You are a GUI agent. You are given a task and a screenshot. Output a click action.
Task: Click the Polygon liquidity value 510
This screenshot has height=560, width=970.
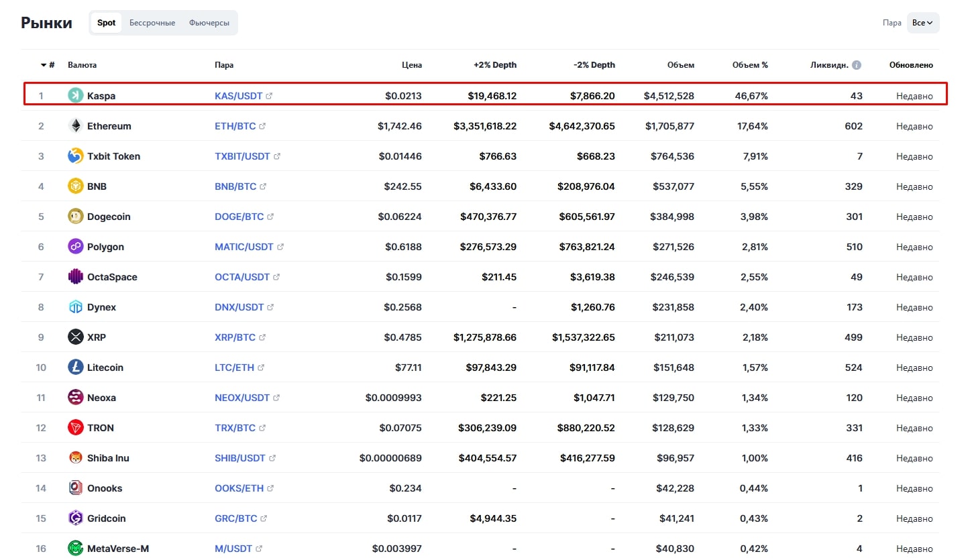click(855, 247)
